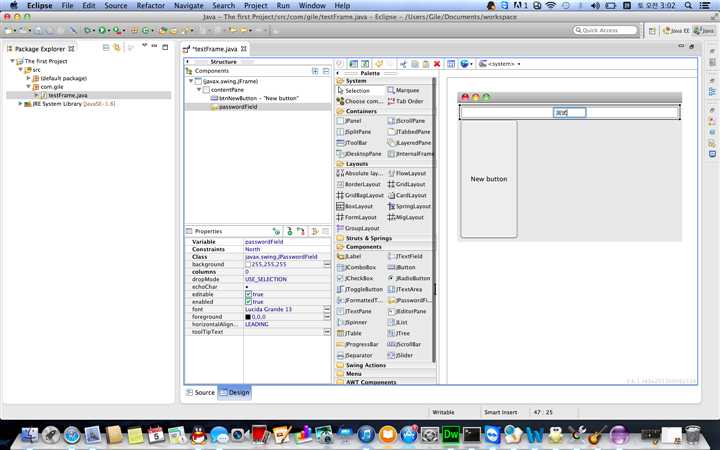Viewport: 720px width, 450px height.
Task: Click the red Delete toolbar icon
Action: tap(437, 64)
